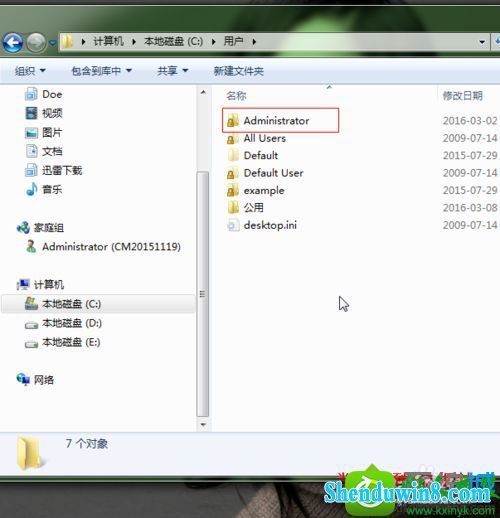Click the 计算机 computer icon in sidebar

pyautogui.click(x=23, y=284)
